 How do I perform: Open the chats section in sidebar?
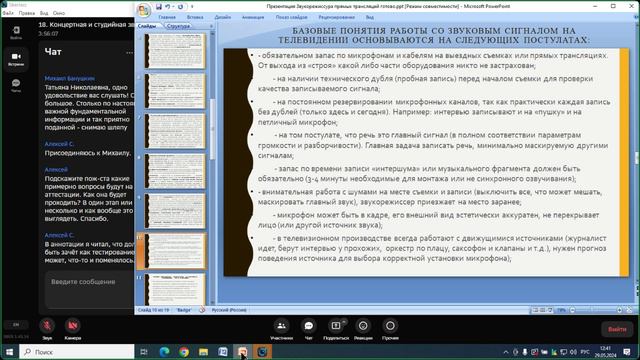tap(16, 85)
